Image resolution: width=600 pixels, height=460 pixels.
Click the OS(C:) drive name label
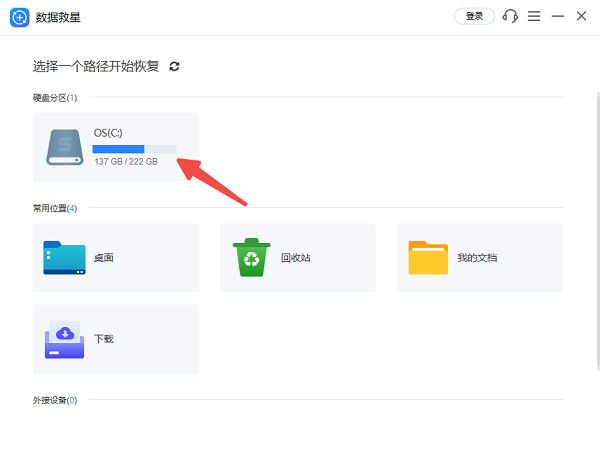click(x=109, y=132)
